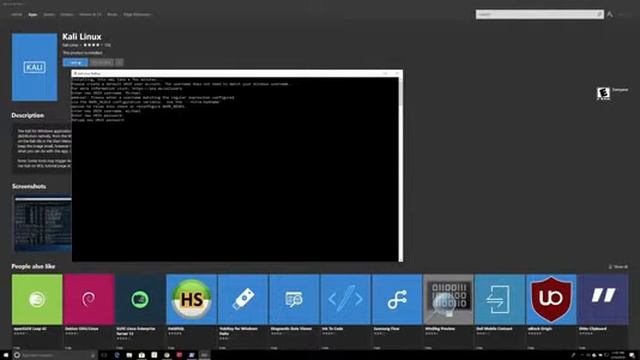Click the search magnifier icon in Store
The width and height of the screenshot is (640, 360).
click(599, 14)
